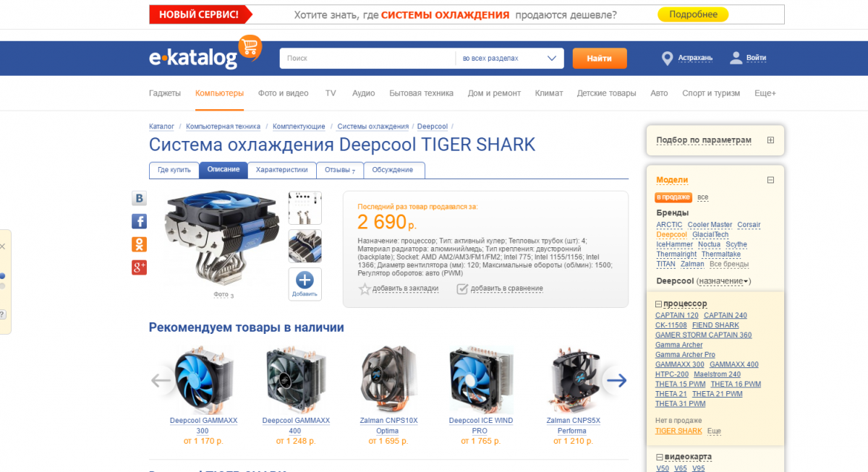The height and width of the screenshot is (472, 868).
Task: Go to previous recommended products arrow
Action: pyautogui.click(x=161, y=379)
